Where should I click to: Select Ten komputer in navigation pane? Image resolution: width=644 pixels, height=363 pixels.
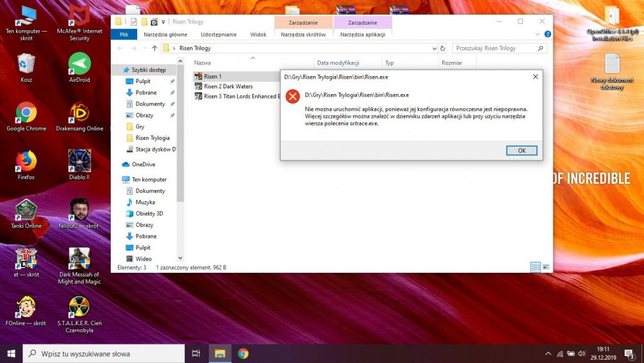click(x=149, y=180)
